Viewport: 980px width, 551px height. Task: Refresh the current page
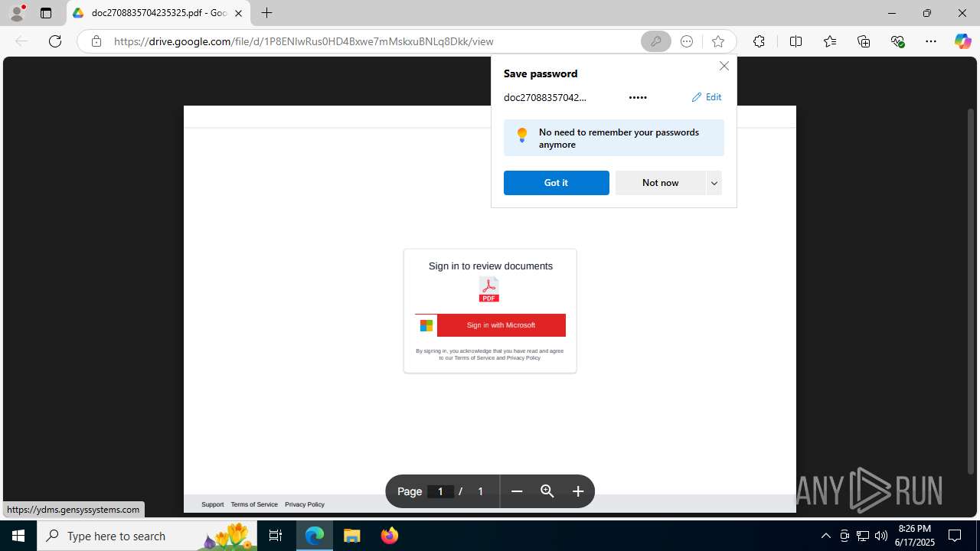click(x=55, y=41)
